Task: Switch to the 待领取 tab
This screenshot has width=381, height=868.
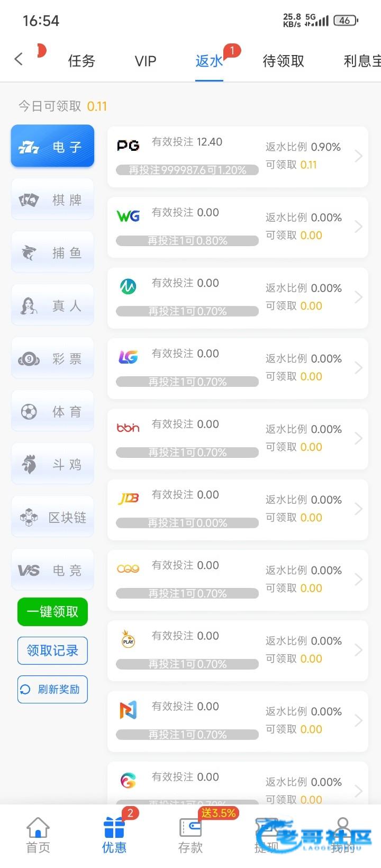Action: coord(284,61)
